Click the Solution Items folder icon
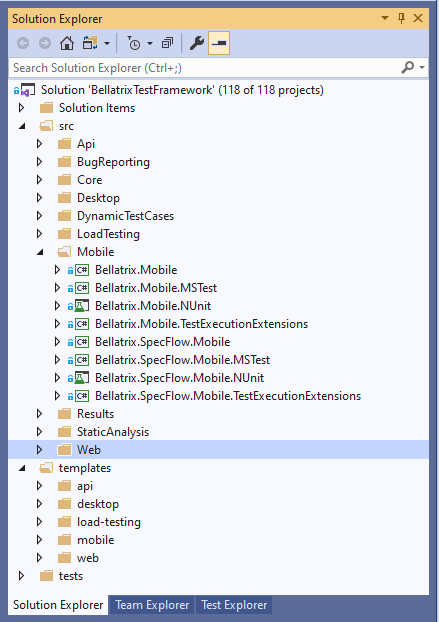The image size is (439, 622). coord(46,108)
